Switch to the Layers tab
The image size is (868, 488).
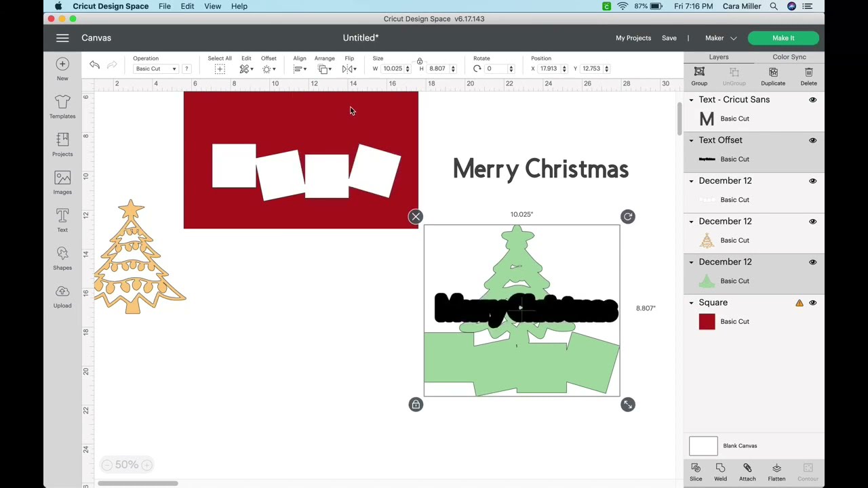tap(719, 57)
